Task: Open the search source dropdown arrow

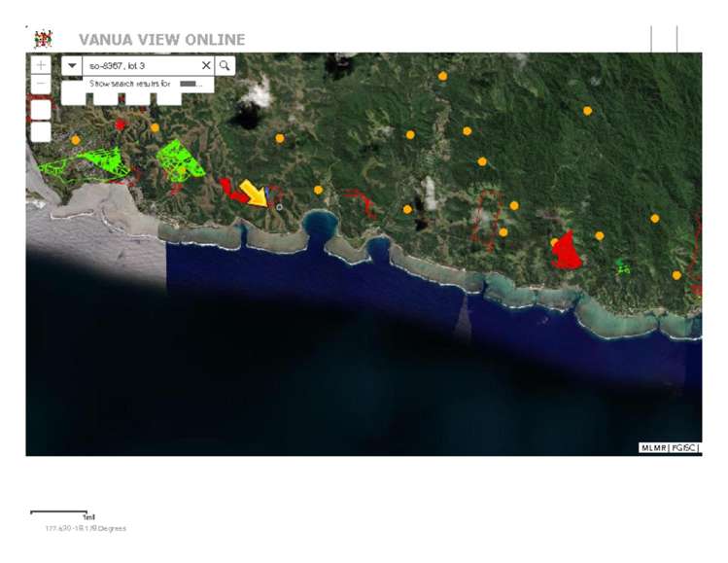Action: pos(72,65)
